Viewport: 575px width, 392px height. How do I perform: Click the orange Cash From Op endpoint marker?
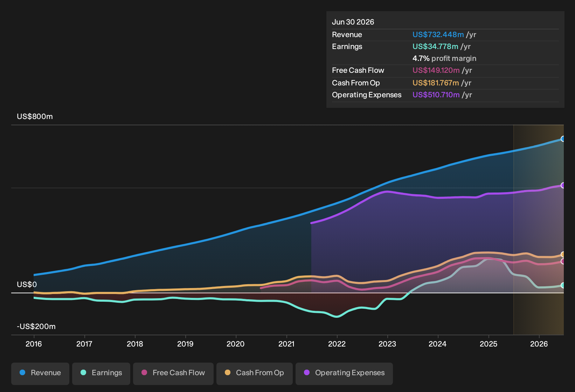[x=563, y=254]
